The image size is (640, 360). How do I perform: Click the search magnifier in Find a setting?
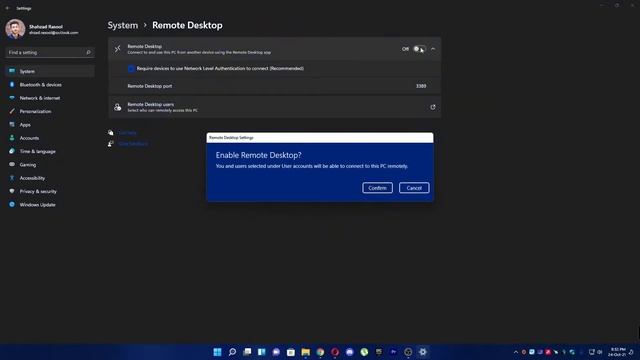88,52
